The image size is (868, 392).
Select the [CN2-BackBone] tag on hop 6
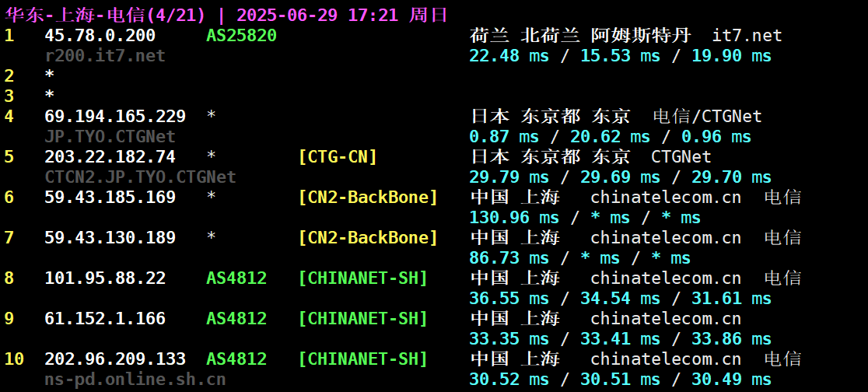(368, 197)
